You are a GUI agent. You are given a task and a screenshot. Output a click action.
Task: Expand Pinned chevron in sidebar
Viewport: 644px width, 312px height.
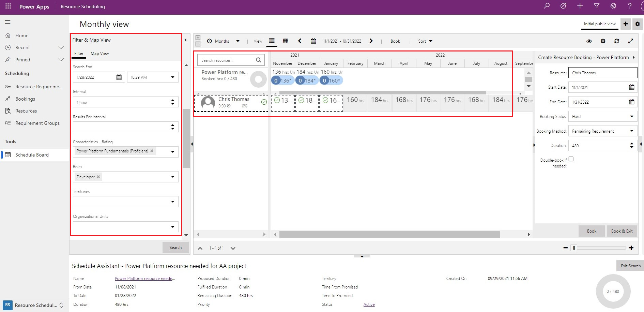pyautogui.click(x=61, y=60)
